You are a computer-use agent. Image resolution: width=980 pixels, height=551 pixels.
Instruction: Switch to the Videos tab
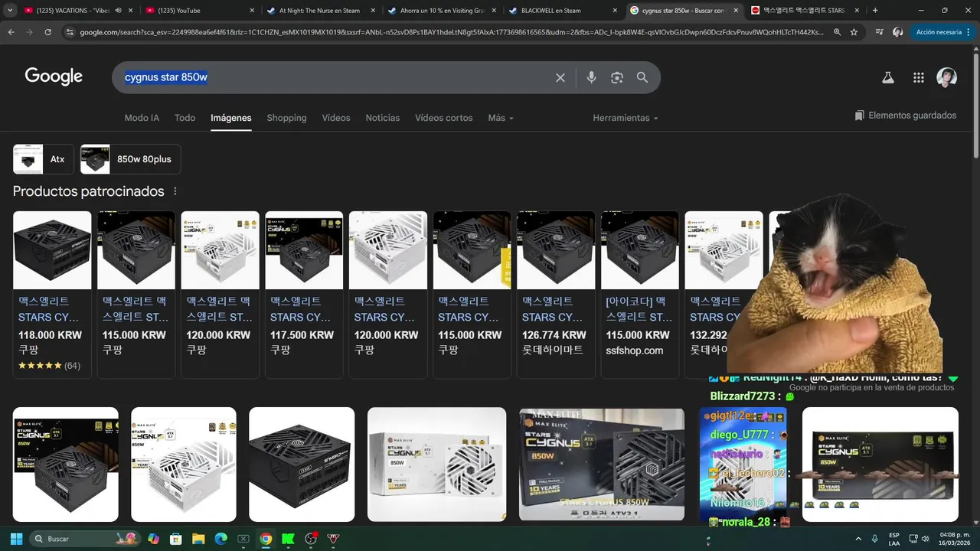[336, 118]
